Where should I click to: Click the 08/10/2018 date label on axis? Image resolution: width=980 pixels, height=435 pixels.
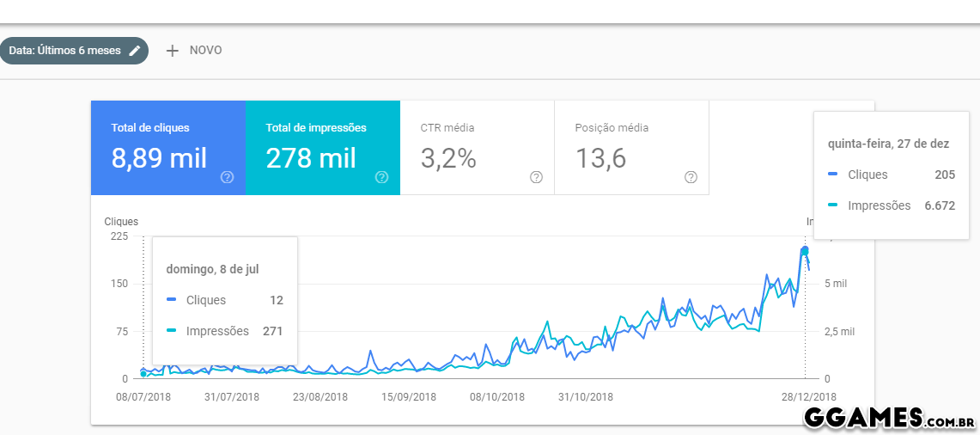(x=496, y=397)
